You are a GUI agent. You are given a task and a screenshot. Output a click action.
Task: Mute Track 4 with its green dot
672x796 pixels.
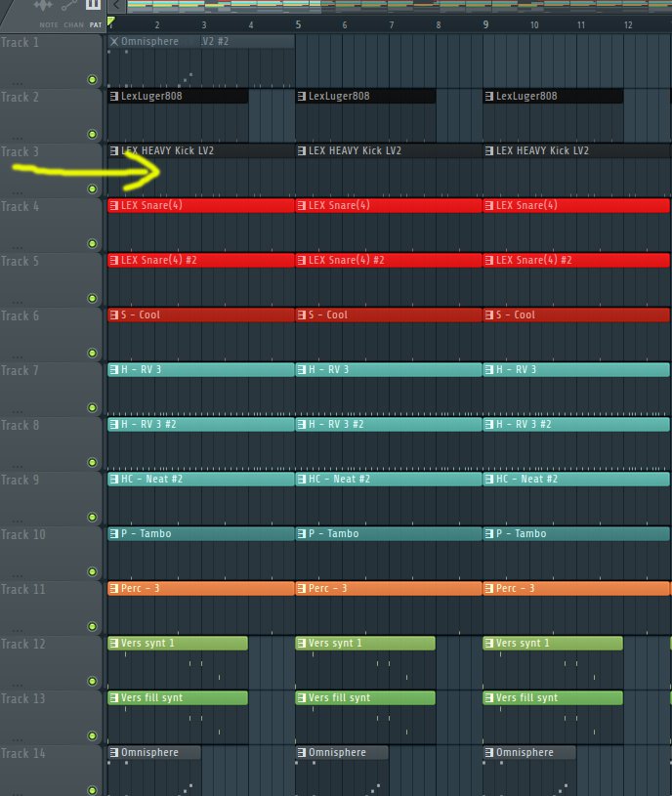[x=92, y=243]
